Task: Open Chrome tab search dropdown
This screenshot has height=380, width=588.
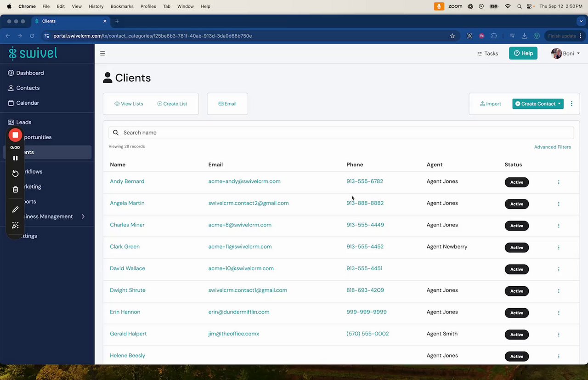Action: 581,21
